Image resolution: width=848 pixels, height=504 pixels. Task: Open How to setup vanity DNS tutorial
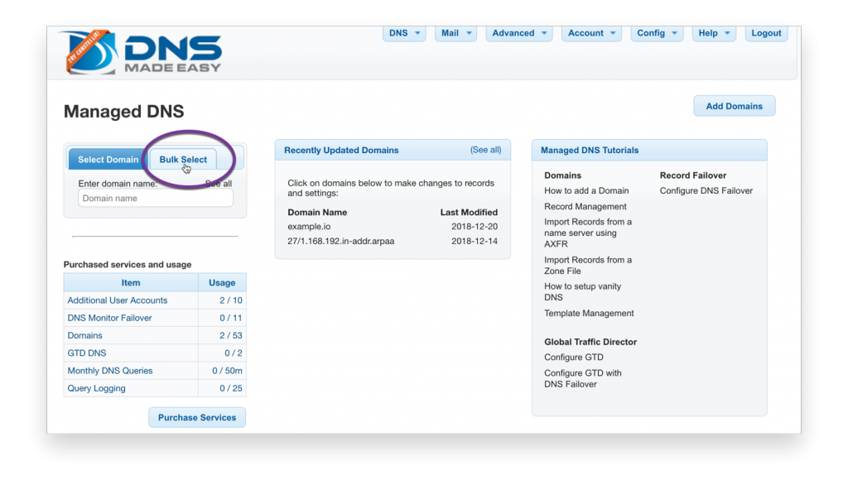point(582,291)
